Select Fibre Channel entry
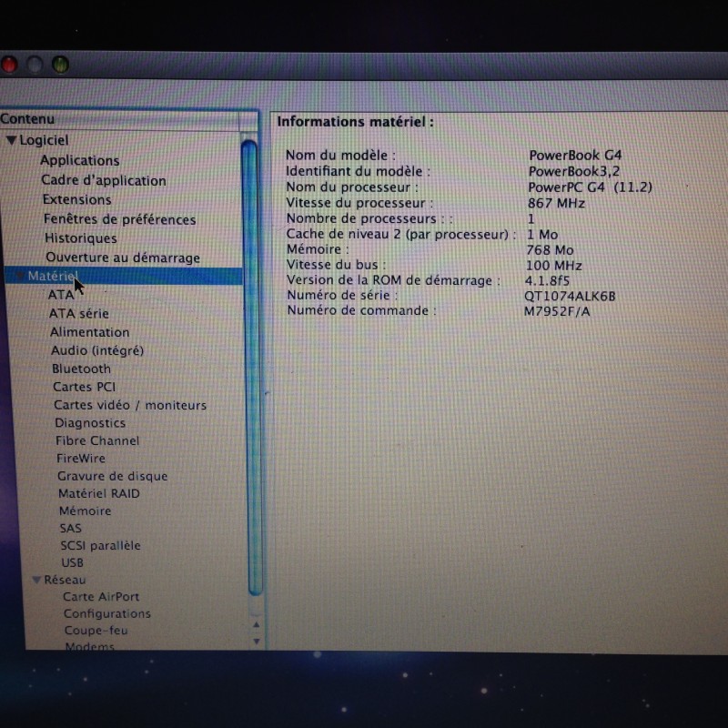This screenshot has width=728, height=728. coord(97,440)
